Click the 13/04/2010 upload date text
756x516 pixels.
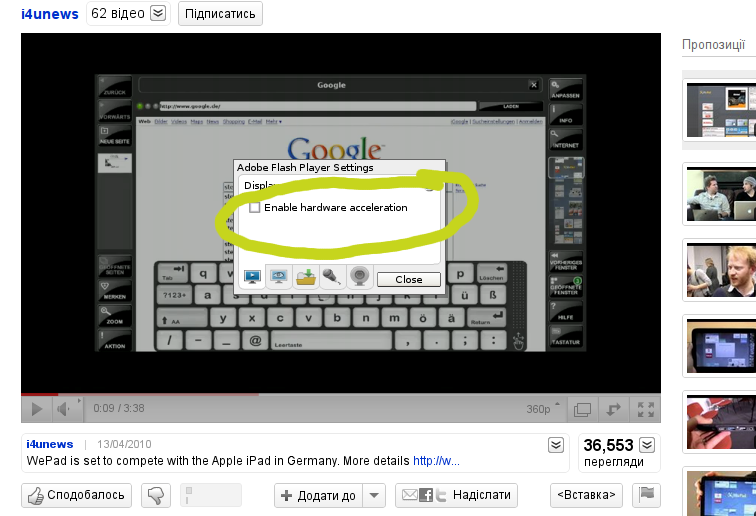coord(124,444)
